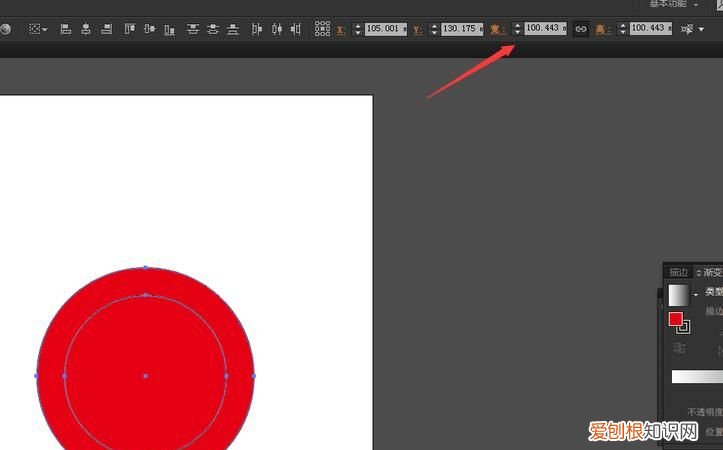Switch to the 渐变 gradient tab
Viewport: 723px width, 450px height.
point(712,272)
